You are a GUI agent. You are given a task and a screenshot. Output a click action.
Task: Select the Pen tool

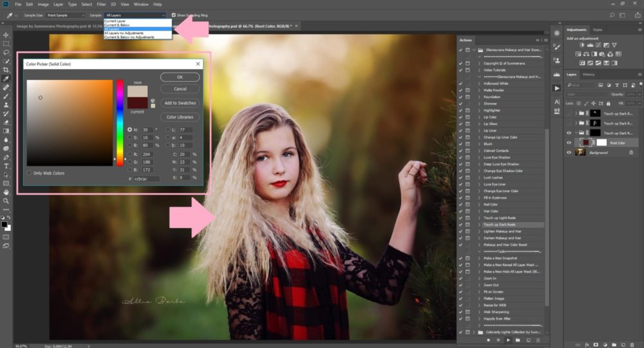click(x=6, y=157)
